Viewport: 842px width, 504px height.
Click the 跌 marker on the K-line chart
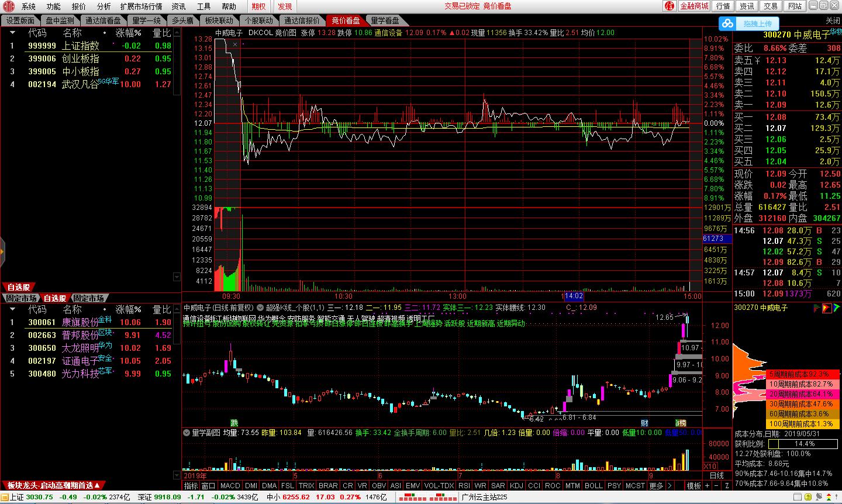point(234,423)
